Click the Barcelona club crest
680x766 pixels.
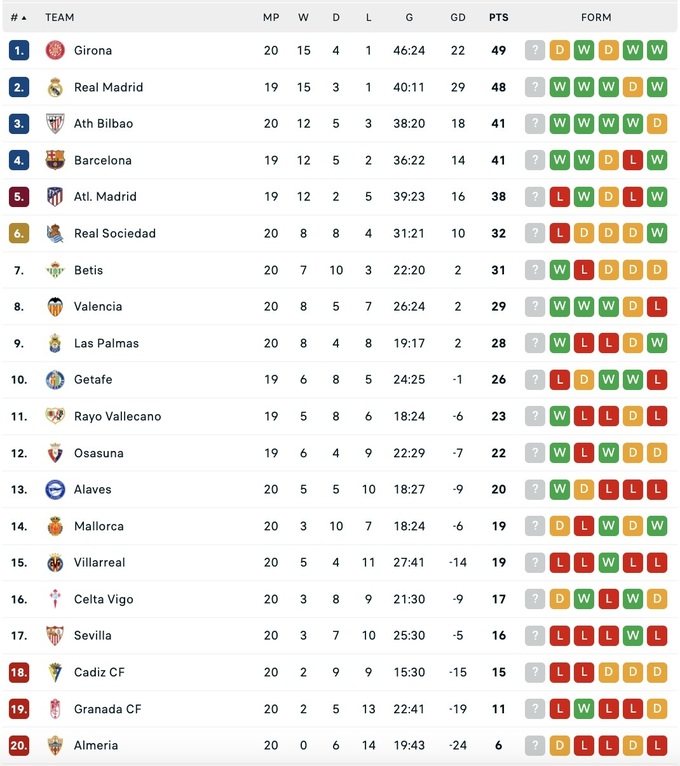coord(55,160)
